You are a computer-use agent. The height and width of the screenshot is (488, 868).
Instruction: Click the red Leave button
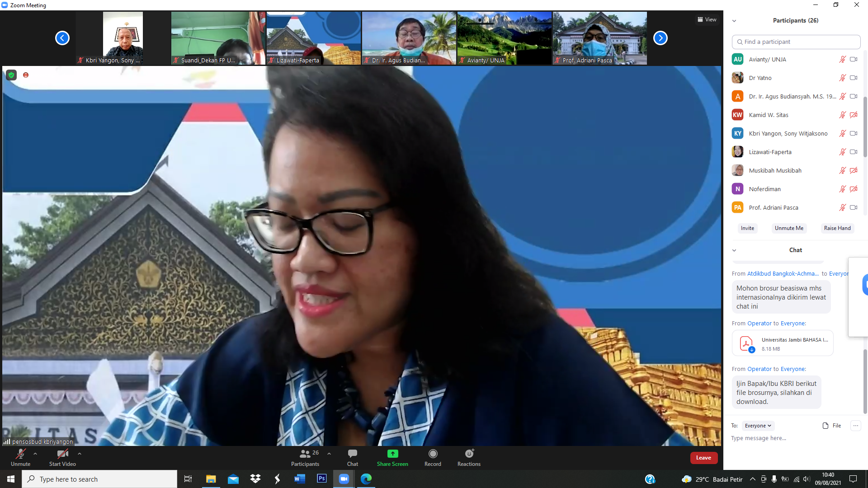coord(703,458)
